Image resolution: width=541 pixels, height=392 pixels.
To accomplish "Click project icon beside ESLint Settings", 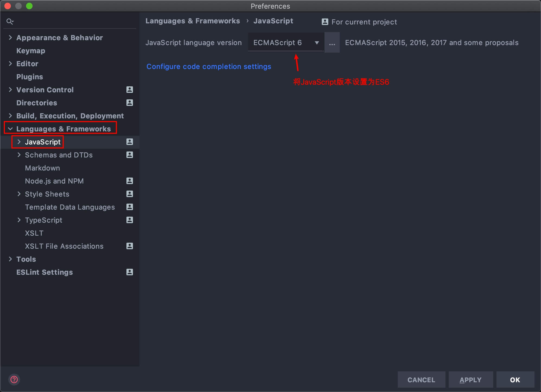I will (130, 272).
